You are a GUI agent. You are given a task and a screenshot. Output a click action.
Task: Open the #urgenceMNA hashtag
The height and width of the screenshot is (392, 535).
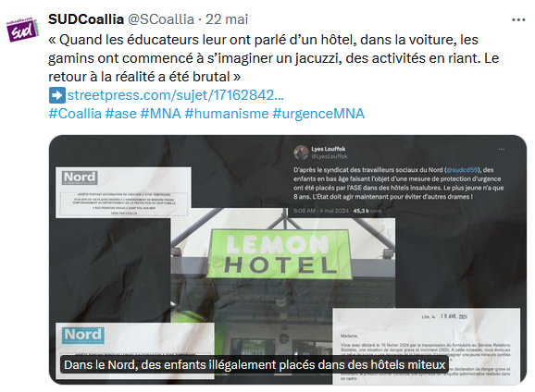coord(318,114)
